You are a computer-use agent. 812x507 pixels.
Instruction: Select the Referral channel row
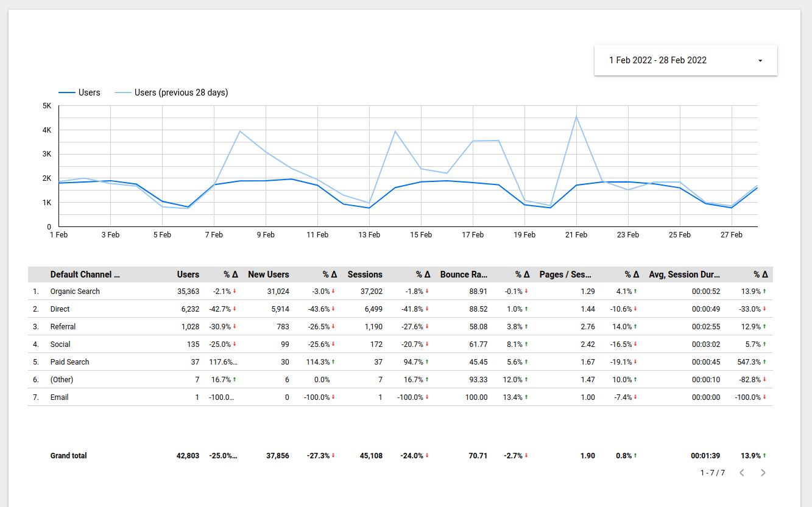(x=63, y=327)
